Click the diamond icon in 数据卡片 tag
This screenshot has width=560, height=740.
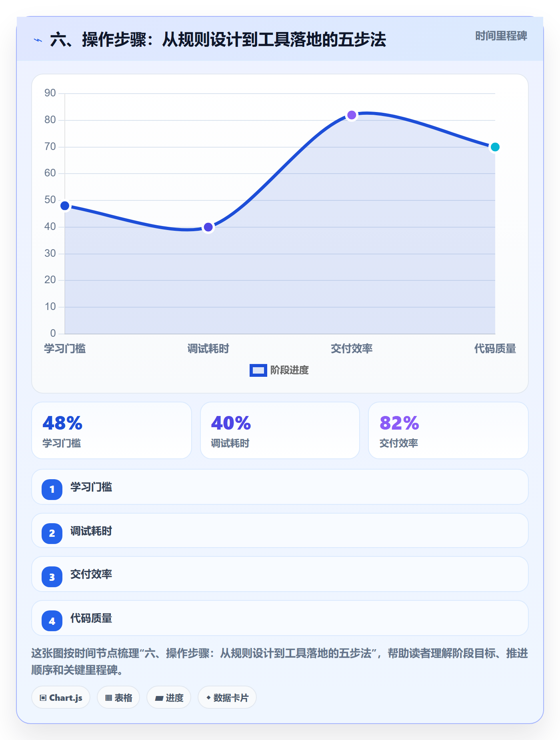pyautogui.click(x=208, y=698)
